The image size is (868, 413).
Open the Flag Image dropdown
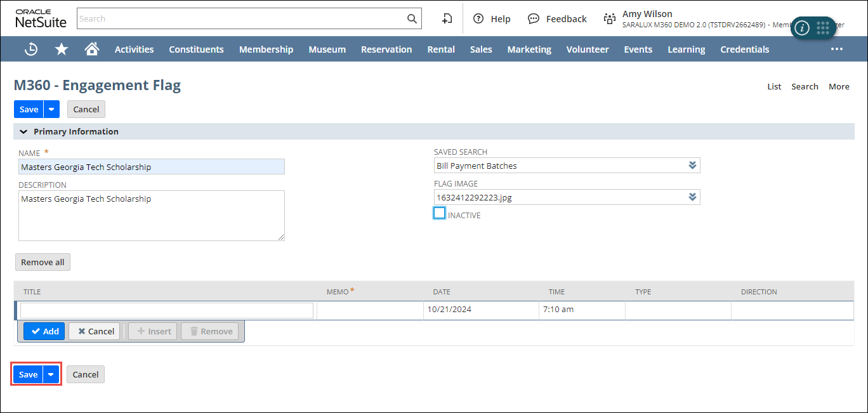tap(692, 197)
